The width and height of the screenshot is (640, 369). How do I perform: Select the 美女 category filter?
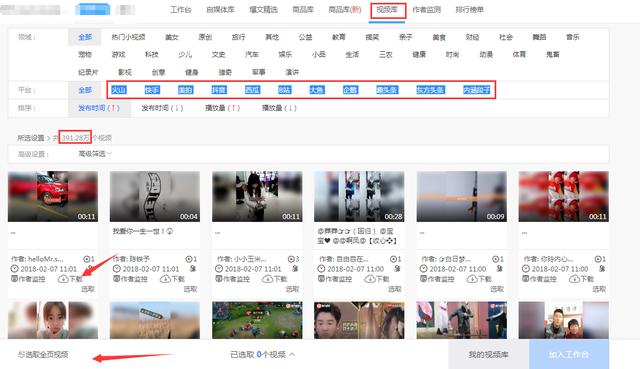point(172,37)
